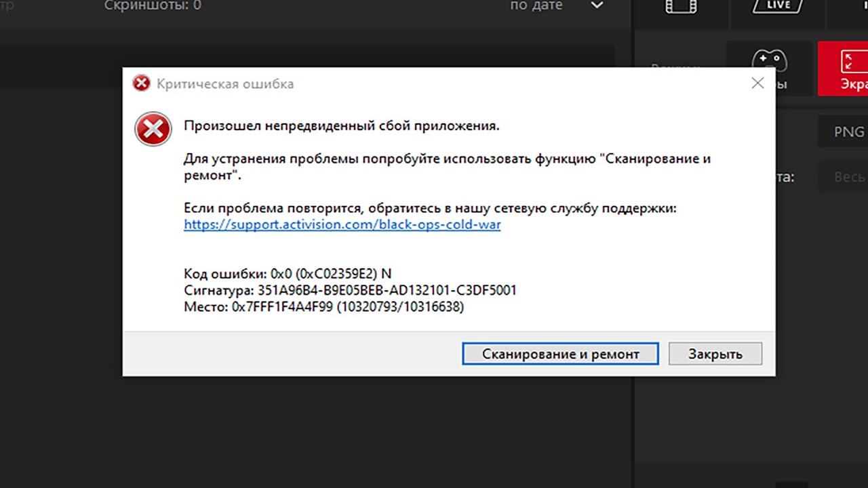Select the gamepad games mode tab

coord(770,68)
